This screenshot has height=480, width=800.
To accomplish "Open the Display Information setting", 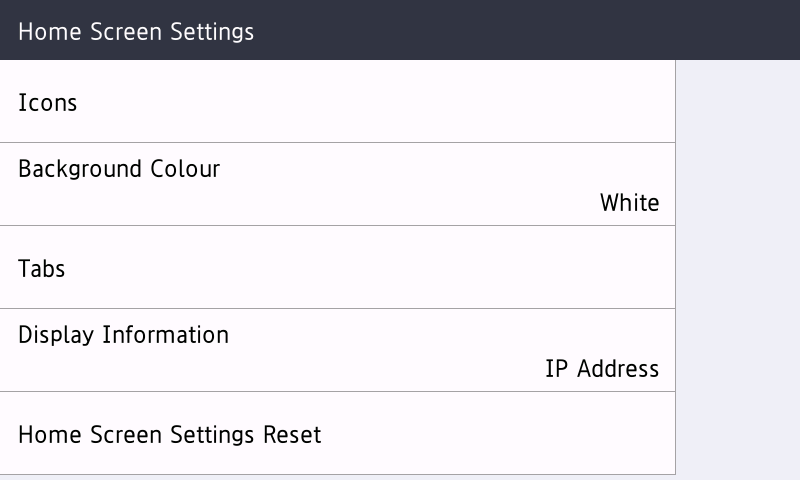I will tap(337, 351).
